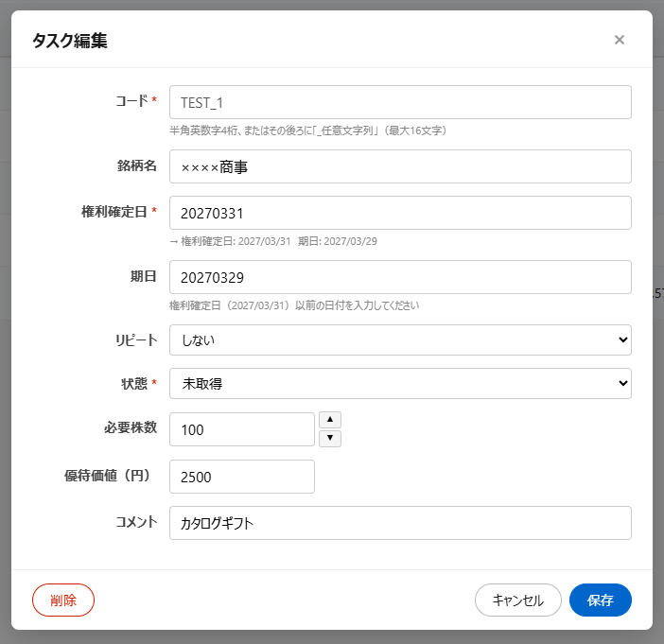Click the 優待価値 field showing 2500

coord(241,477)
